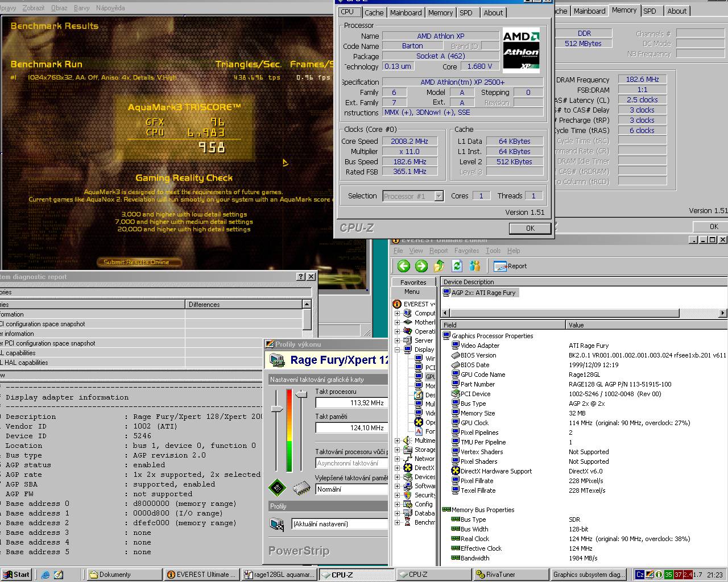This screenshot has width=728, height=582.
Task: Open the Processor #1 selection dropdown in CPU-Z
Action: pyautogui.click(x=439, y=196)
